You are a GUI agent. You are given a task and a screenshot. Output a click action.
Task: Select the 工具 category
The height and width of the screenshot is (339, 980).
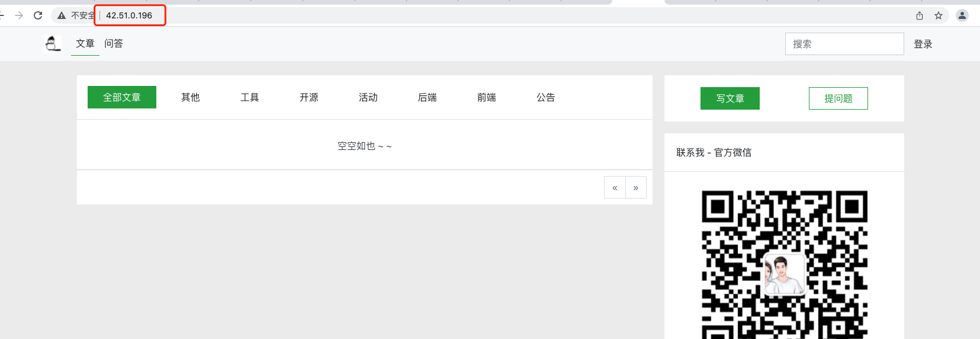coord(250,97)
